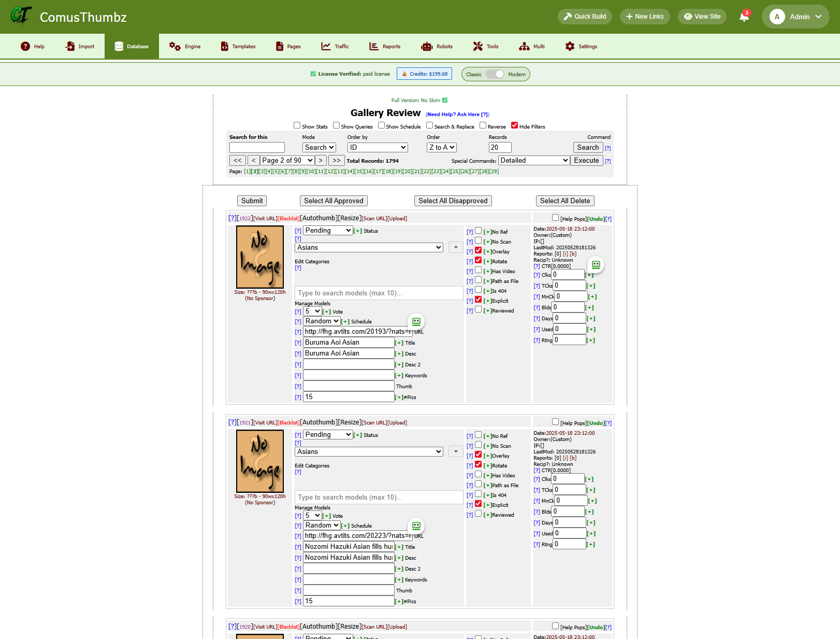Click the notification bell icon
The width and height of the screenshot is (840, 639).
click(x=744, y=17)
